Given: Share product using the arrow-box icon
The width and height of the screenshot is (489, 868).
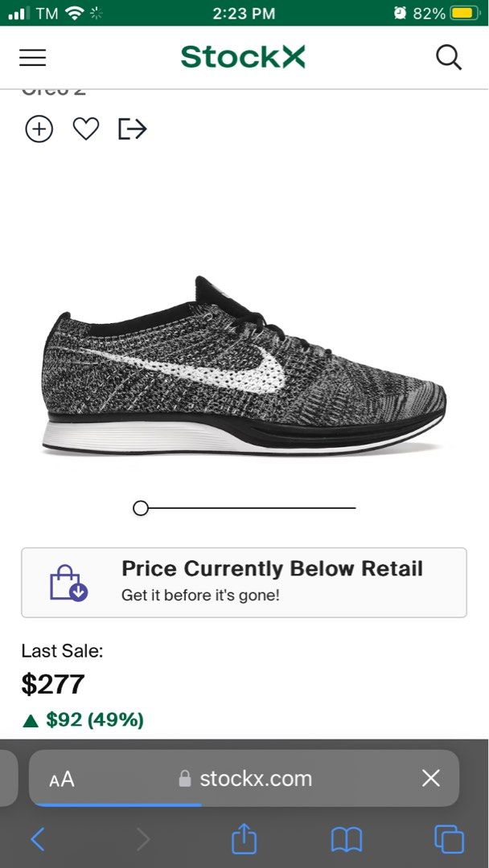Looking at the screenshot, I should (x=133, y=129).
